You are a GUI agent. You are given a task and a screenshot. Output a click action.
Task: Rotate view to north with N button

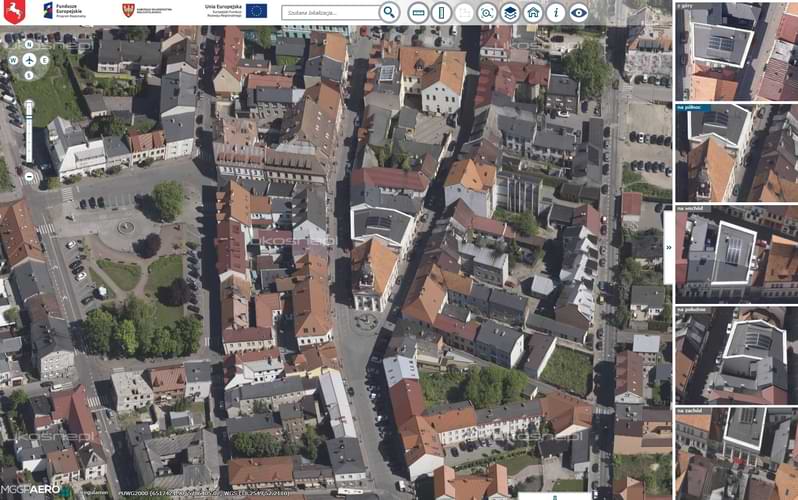[x=29, y=45]
